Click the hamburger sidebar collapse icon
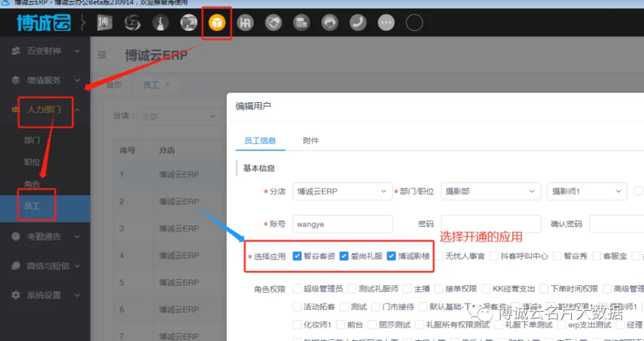The width and height of the screenshot is (644, 341). (x=102, y=56)
